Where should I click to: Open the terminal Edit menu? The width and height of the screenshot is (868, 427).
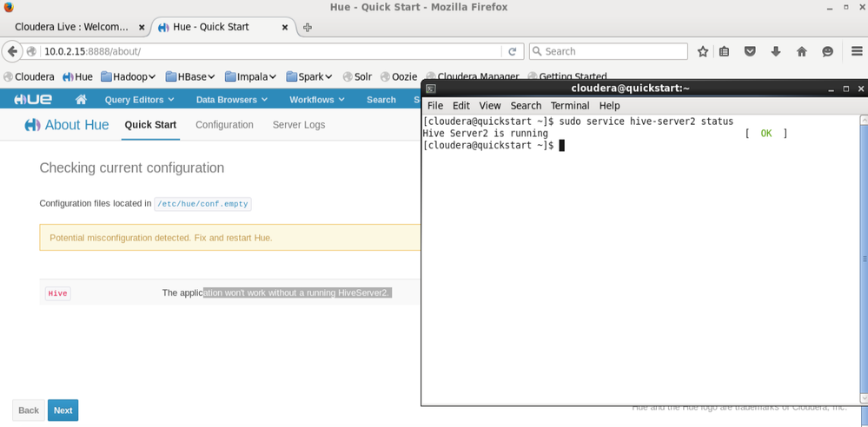pyautogui.click(x=461, y=106)
